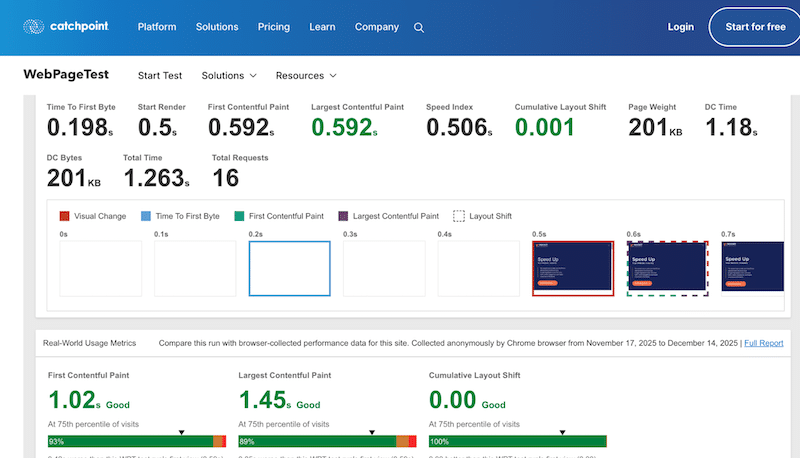The height and width of the screenshot is (458, 800).
Task: Open the Pricing menu item
Action: tap(273, 27)
